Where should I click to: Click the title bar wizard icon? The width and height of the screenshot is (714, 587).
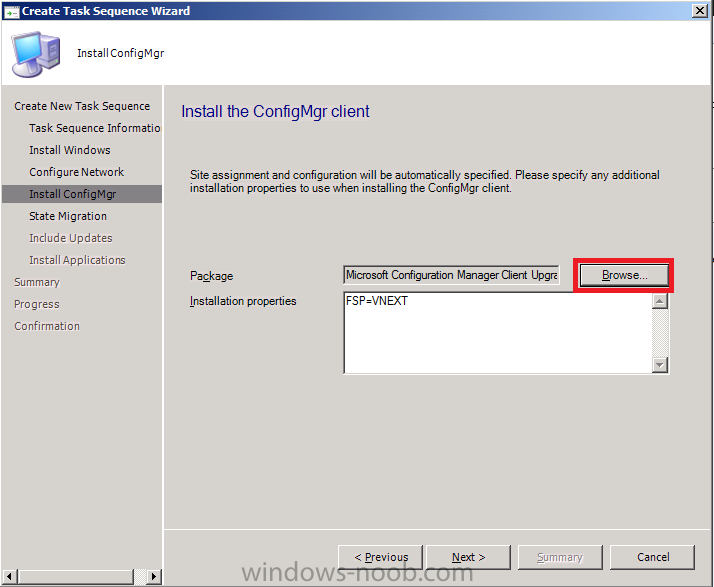(11, 12)
